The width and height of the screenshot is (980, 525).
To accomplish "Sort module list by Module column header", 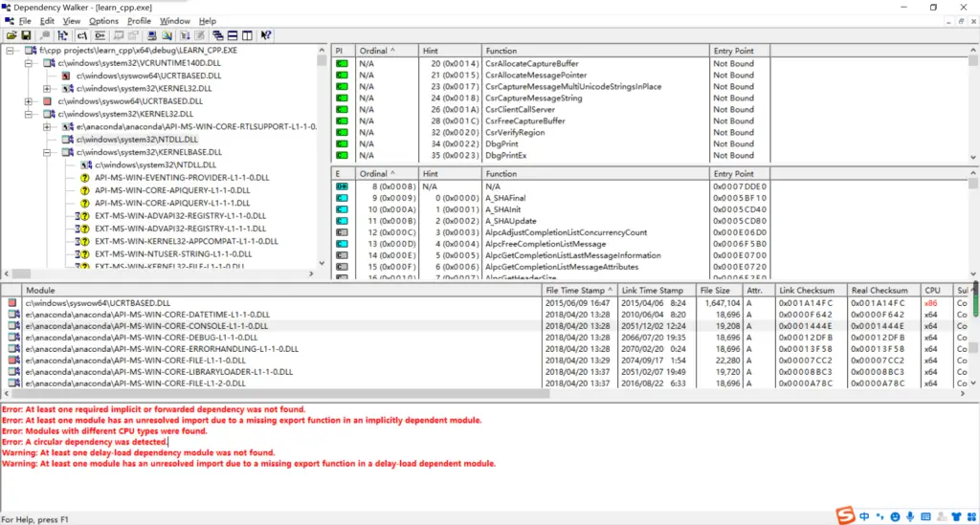I will coord(281,291).
